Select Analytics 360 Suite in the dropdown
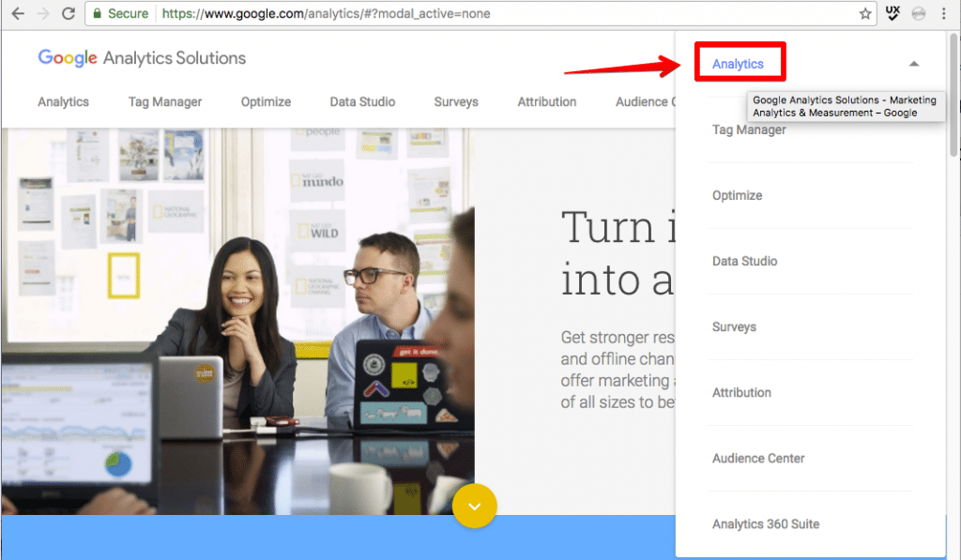This screenshot has width=961, height=560. pos(766,523)
